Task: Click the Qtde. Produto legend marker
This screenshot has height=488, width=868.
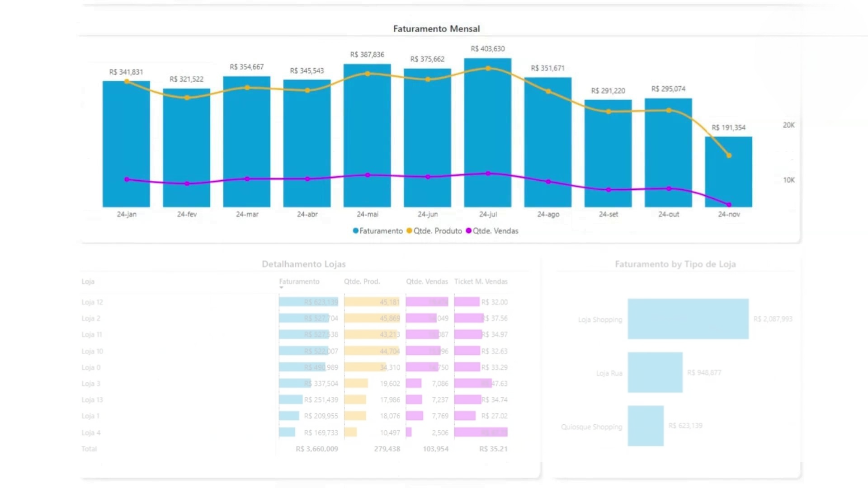Action: point(409,231)
